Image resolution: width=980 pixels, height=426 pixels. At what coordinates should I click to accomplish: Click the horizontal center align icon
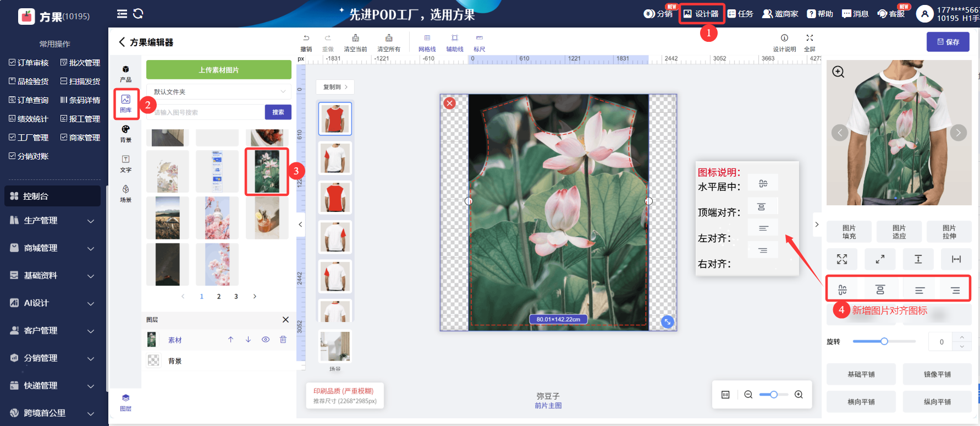[x=842, y=290]
